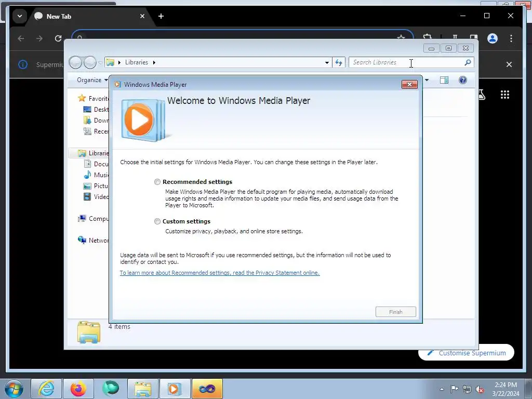532x399 pixels.
Task: Click the browser back arrow
Action: tap(21, 38)
